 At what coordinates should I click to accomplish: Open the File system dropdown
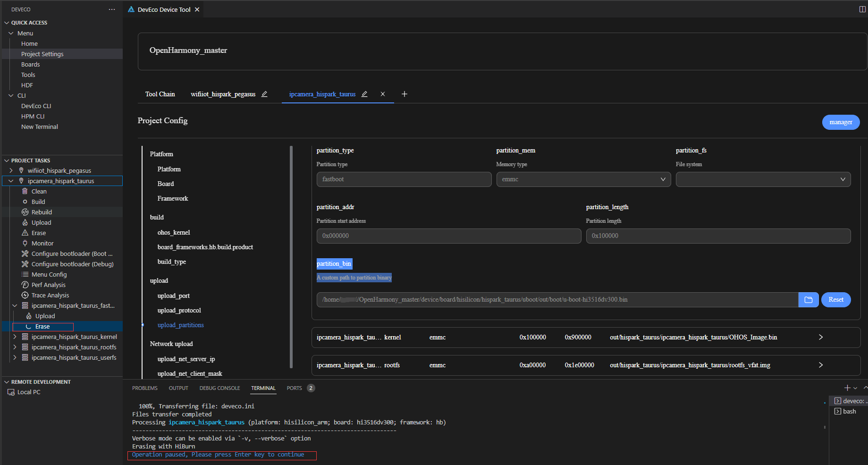tap(763, 179)
